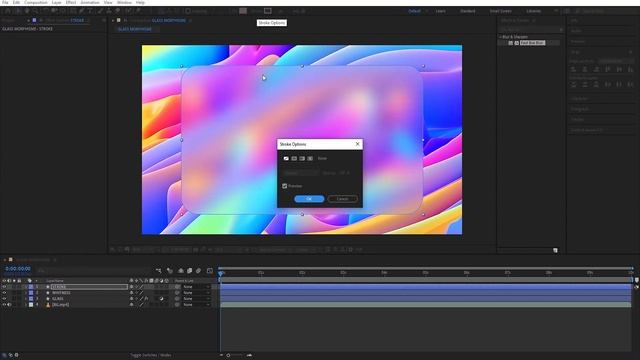Click the STROKE layer label color swatch

(31, 287)
